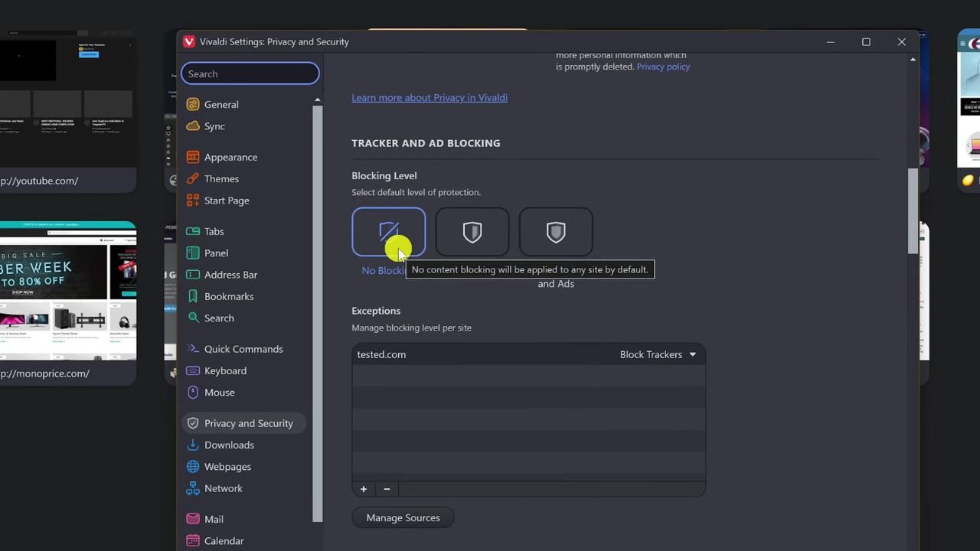Select the No Blocking protection level

(388, 232)
